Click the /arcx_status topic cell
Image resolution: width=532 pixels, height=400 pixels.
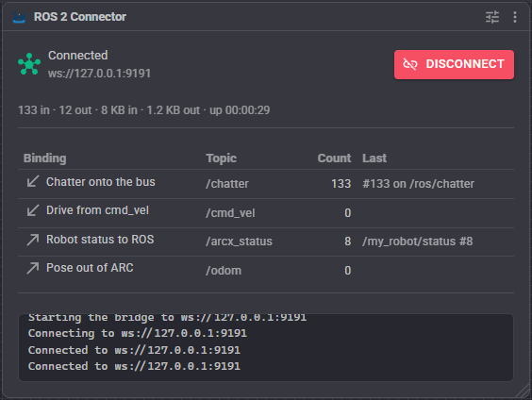[239, 242]
